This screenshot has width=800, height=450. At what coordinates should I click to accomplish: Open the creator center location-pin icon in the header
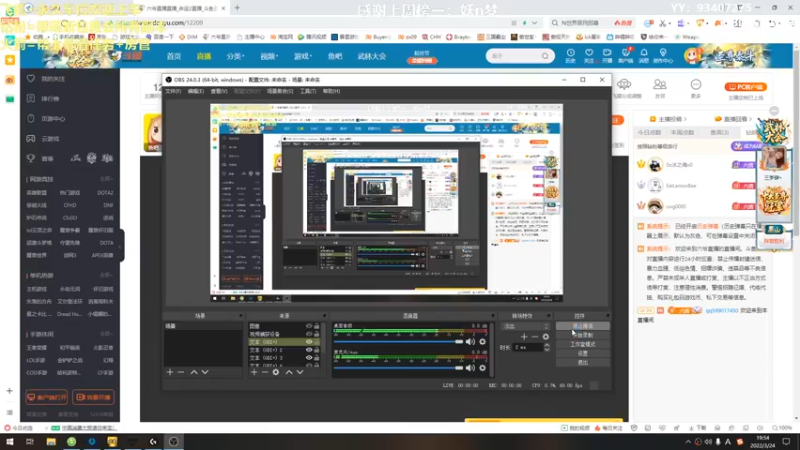[663, 55]
